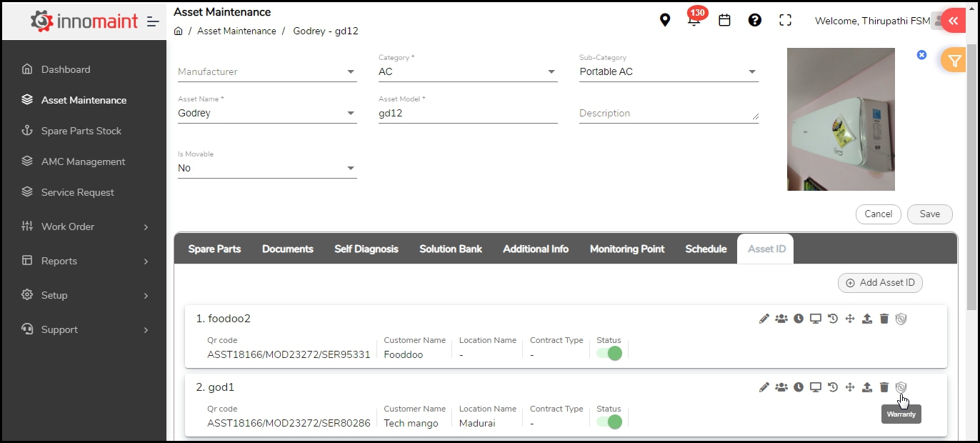This screenshot has width=980, height=443.
Task: Click the orange filter funnel button
Action: [954, 61]
